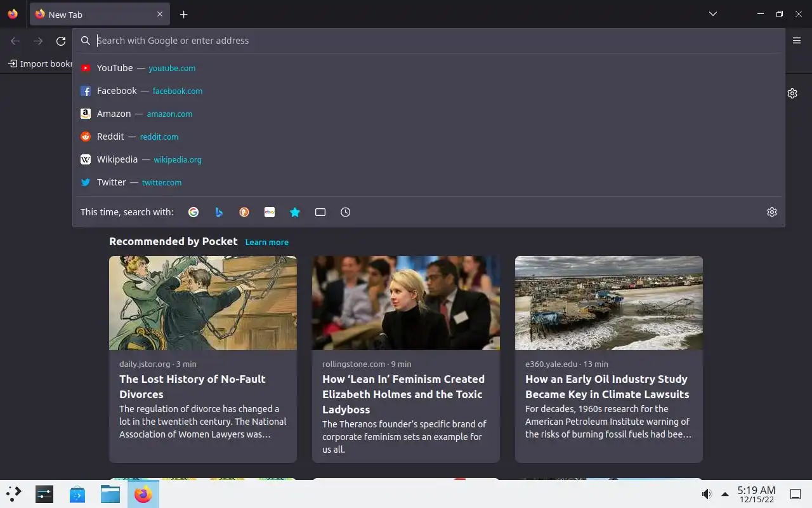Import bookmarks from the bookmarks toolbar
The image size is (812, 508).
tap(41, 63)
